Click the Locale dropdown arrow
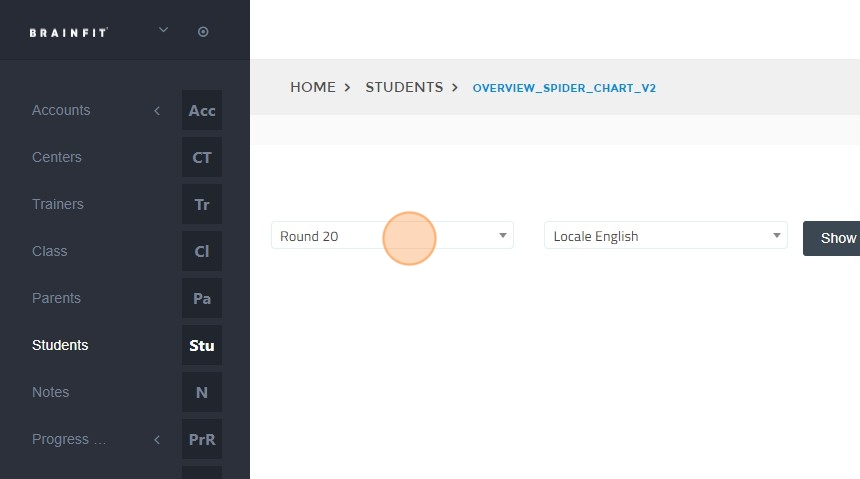Screen dimensions: 860x479 point(777,235)
